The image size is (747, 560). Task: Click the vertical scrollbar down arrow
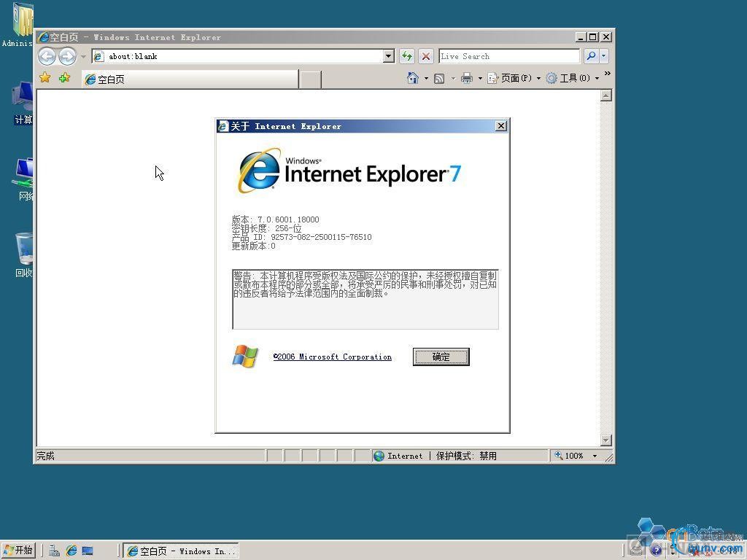(x=606, y=440)
